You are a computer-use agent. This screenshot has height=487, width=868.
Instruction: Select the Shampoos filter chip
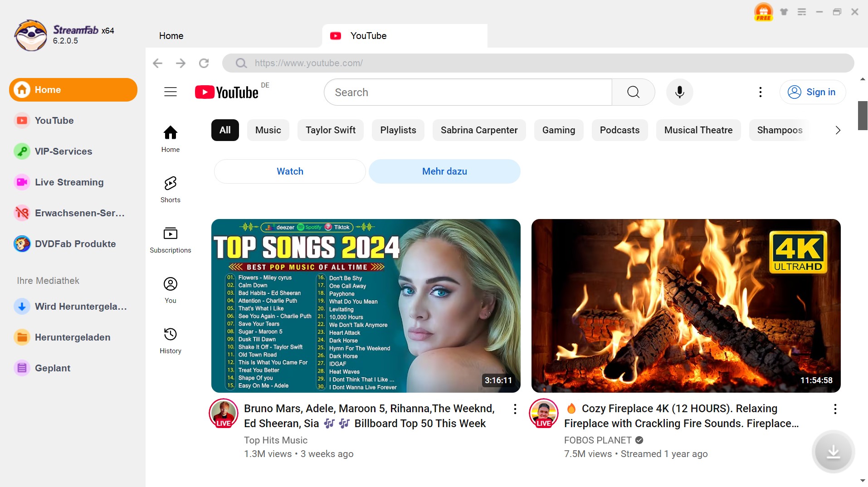[x=780, y=130]
